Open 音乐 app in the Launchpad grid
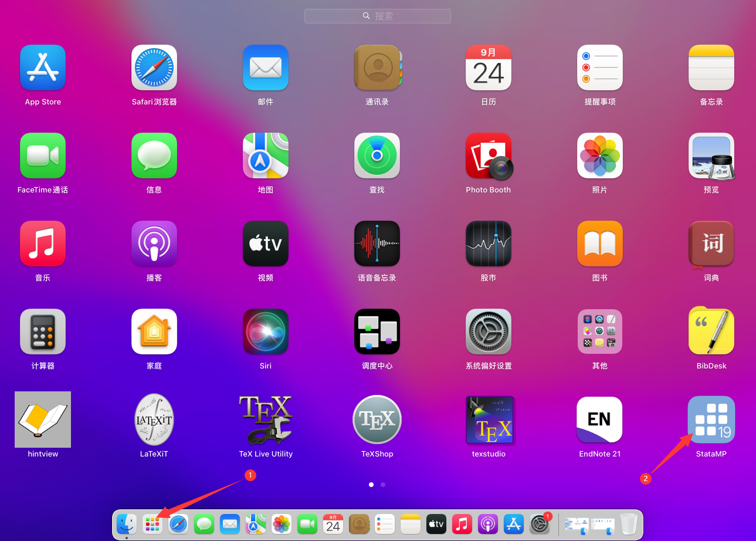 [43, 244]
